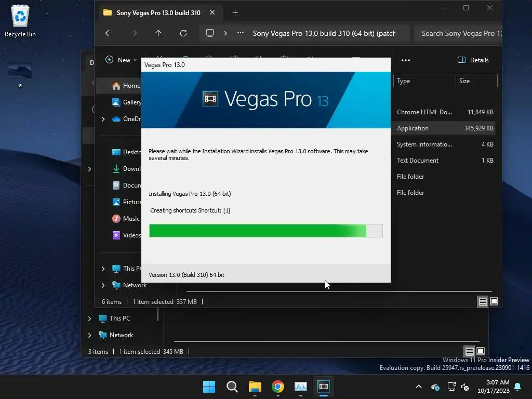532x399 pixels.
Task: Open the notification bell
Action: (x=518, y=387)
